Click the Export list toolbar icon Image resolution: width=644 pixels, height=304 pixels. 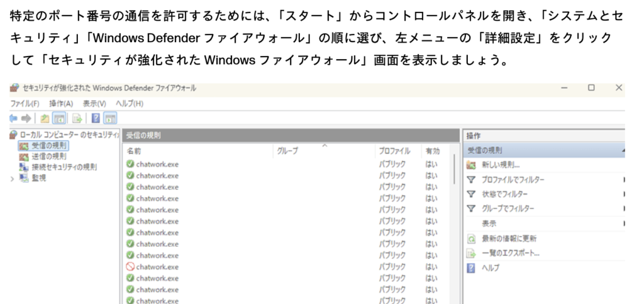[x=77, y=118]
